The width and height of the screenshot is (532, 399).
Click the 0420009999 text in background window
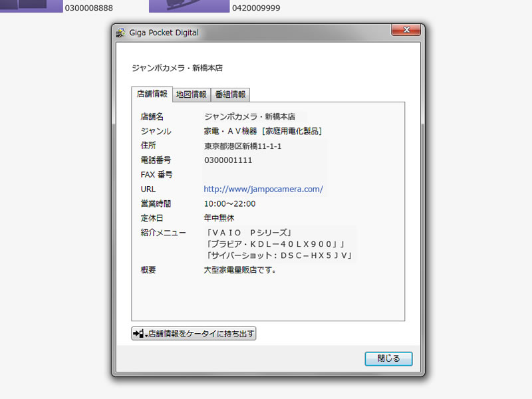click(256, 8)
